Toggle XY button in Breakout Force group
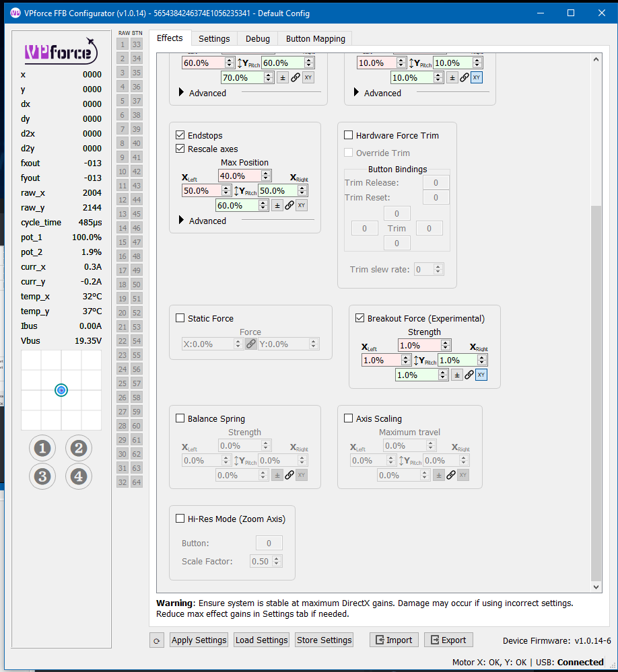This screenshot has width=618, height=672. point(481,375)
